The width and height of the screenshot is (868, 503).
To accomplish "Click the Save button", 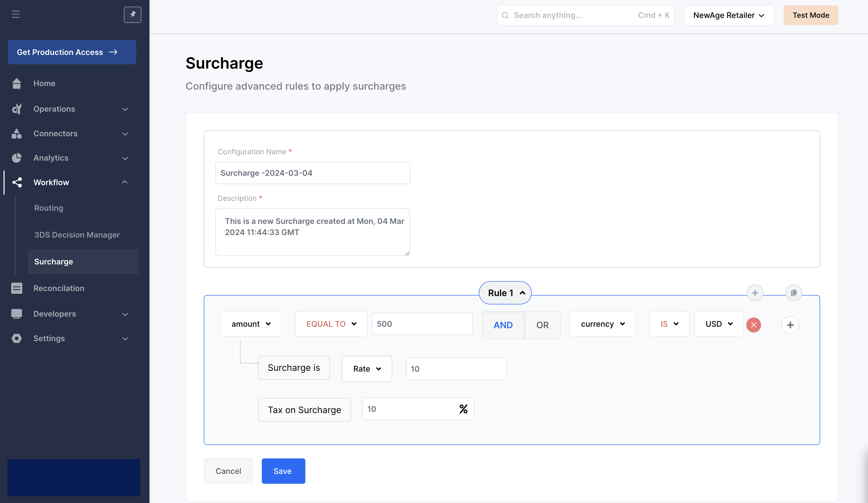I will (283, 471).
